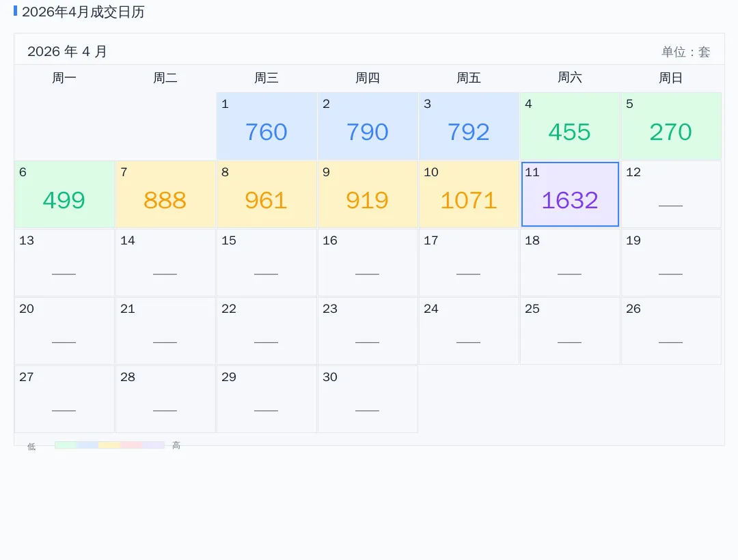
Task: Select the April 28 date cell
Action: point(165,399)
